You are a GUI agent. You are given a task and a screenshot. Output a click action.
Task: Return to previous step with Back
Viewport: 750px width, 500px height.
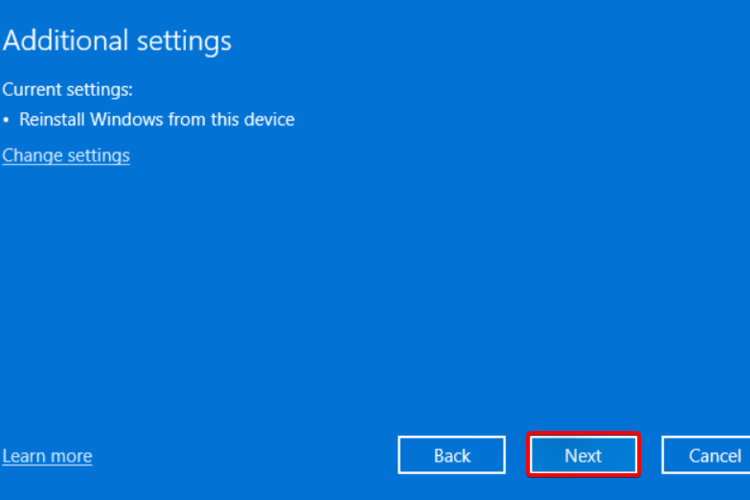452,455
